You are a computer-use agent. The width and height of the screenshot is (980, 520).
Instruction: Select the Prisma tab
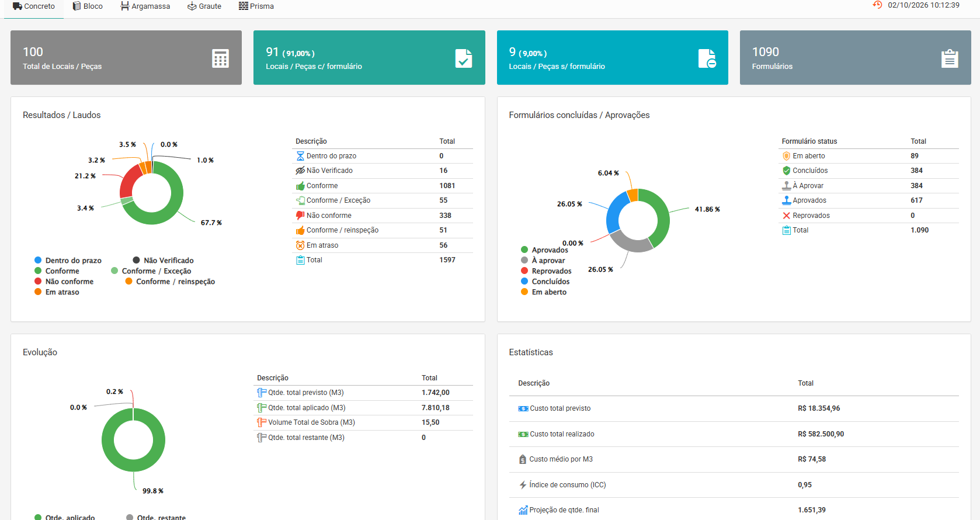(256, 6)
